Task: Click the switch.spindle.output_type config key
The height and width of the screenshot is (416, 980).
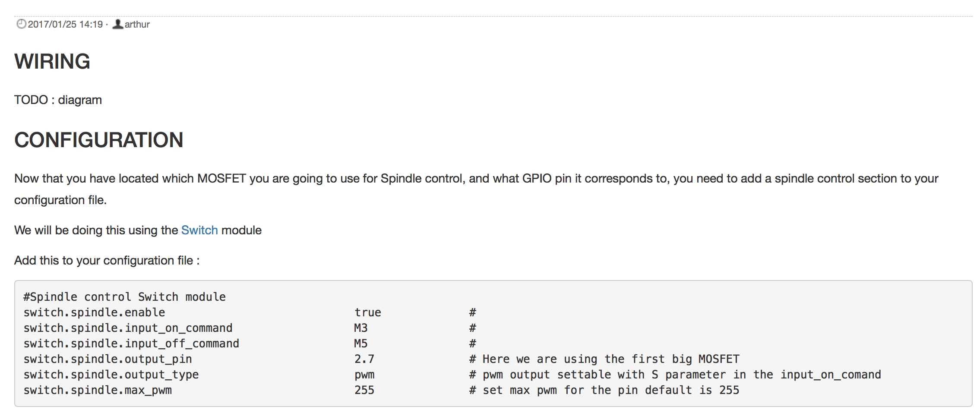Action: [x=111, y=375]
